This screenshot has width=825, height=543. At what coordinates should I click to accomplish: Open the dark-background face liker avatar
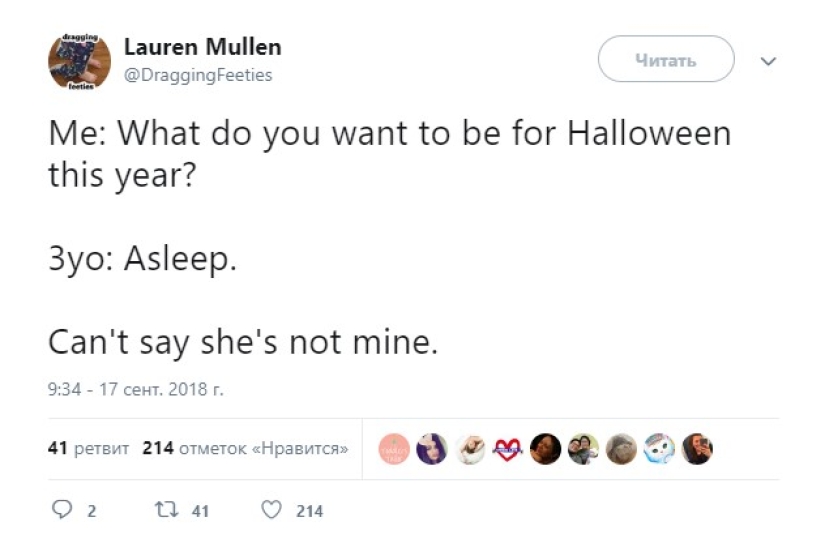coord(545,449)
